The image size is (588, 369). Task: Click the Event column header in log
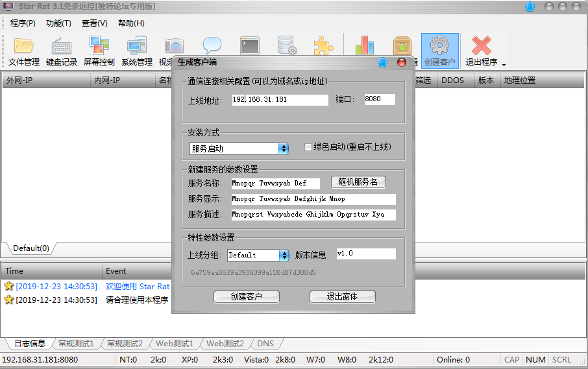(x=137, y=271)
